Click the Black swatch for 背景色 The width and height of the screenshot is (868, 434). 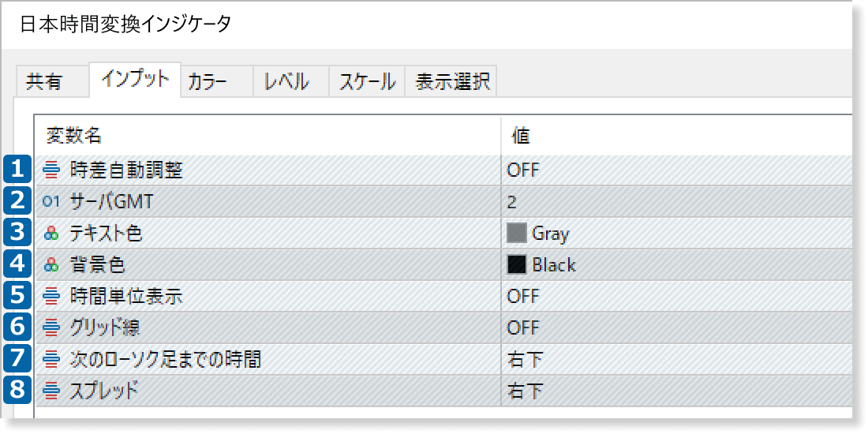(517, 265)
